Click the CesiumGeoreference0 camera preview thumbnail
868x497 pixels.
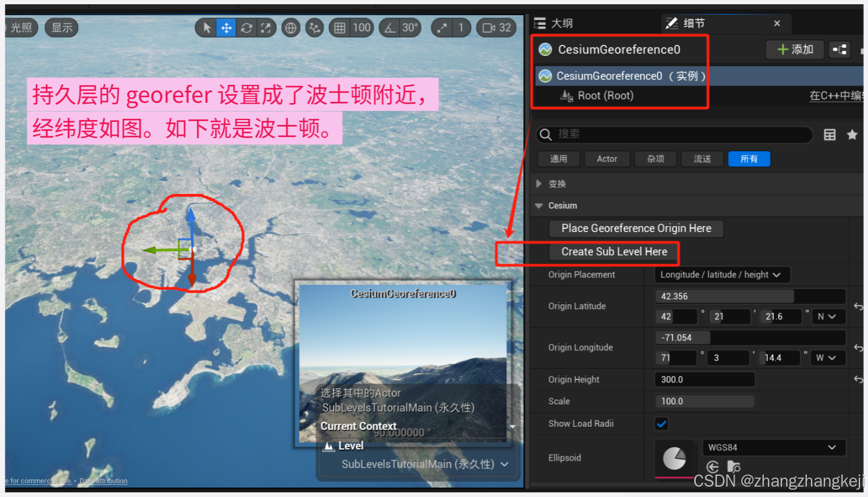(403, 363)
